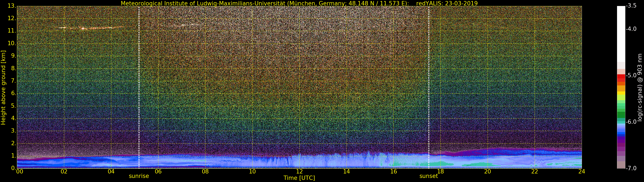Click the height axis tick label '10.'
Image resolution: width=644 pixels, height=182 pixels.
[12, 43]
